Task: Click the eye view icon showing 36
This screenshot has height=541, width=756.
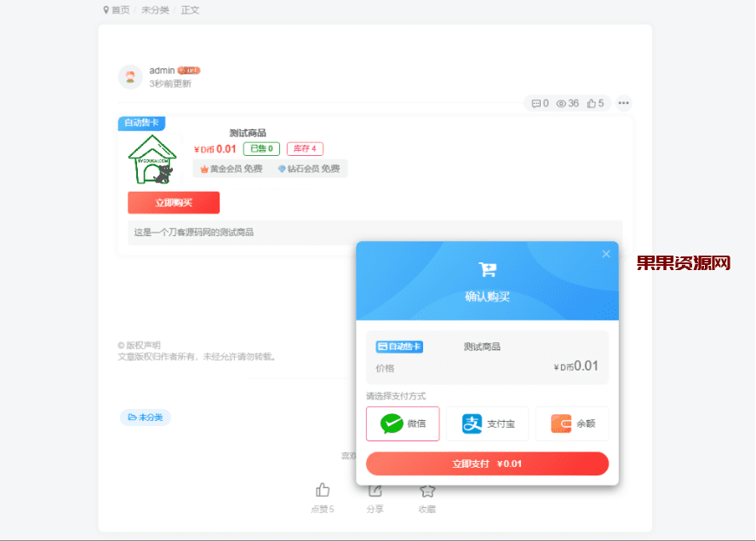Action: pyautogui.click(x=563, y=102)
